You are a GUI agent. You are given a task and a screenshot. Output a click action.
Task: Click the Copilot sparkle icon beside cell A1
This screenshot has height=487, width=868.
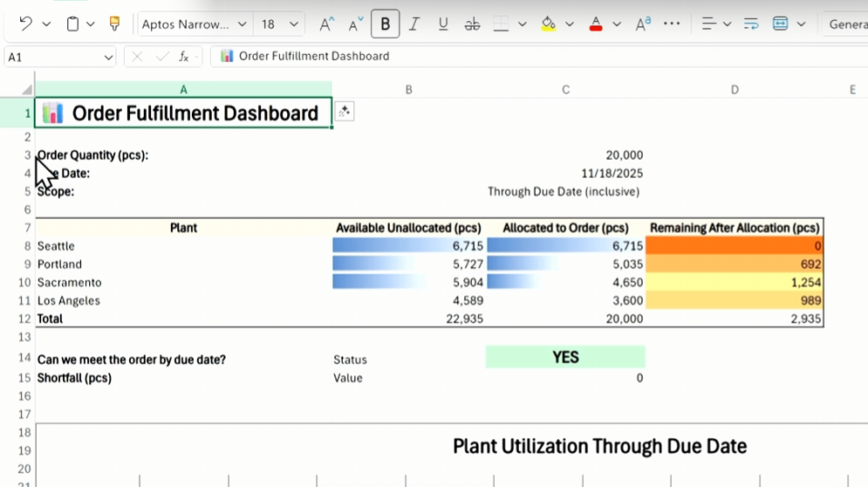(345, 112)
